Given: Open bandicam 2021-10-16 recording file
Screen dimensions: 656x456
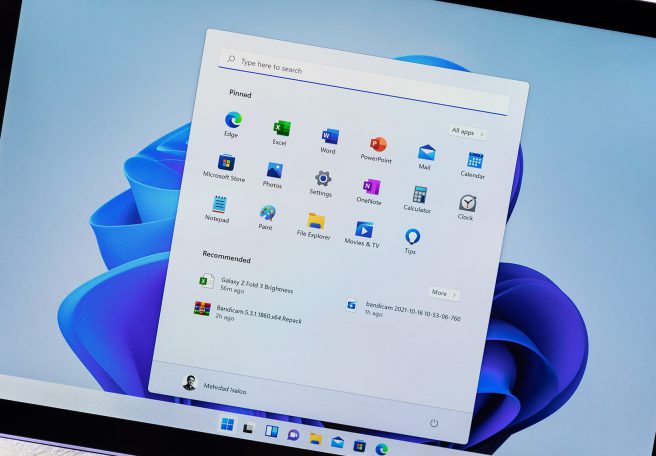Looking at the screenshot, I should pyautogui.click(x=403, y=311).
